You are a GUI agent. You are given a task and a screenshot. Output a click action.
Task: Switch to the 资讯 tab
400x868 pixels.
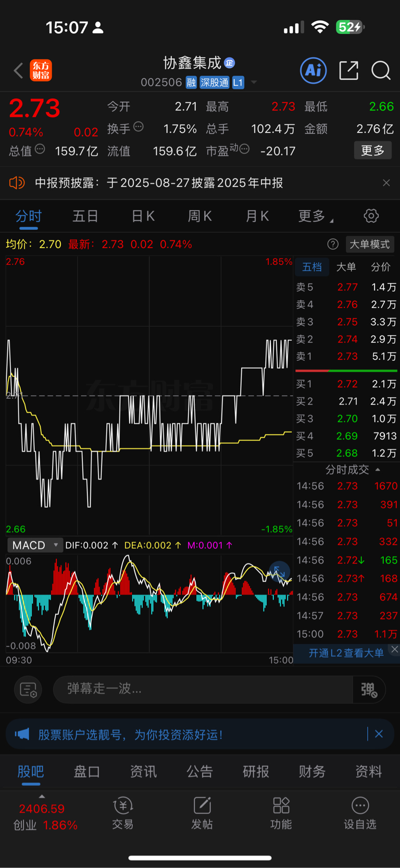pyautogui.click(x=143, y=772)
